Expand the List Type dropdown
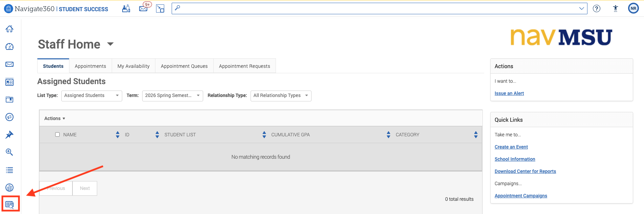The image size is (644, 214). [x=92, y=96]
